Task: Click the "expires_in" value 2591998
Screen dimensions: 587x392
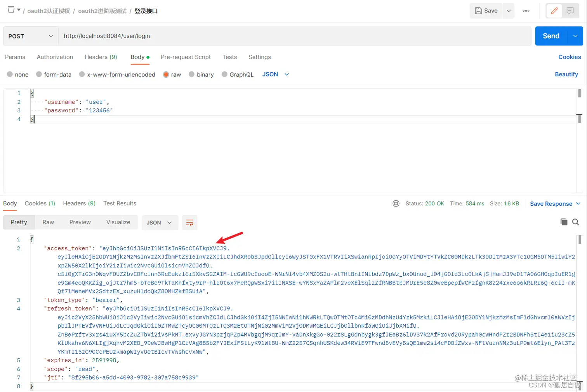Action: coord(104,360)
